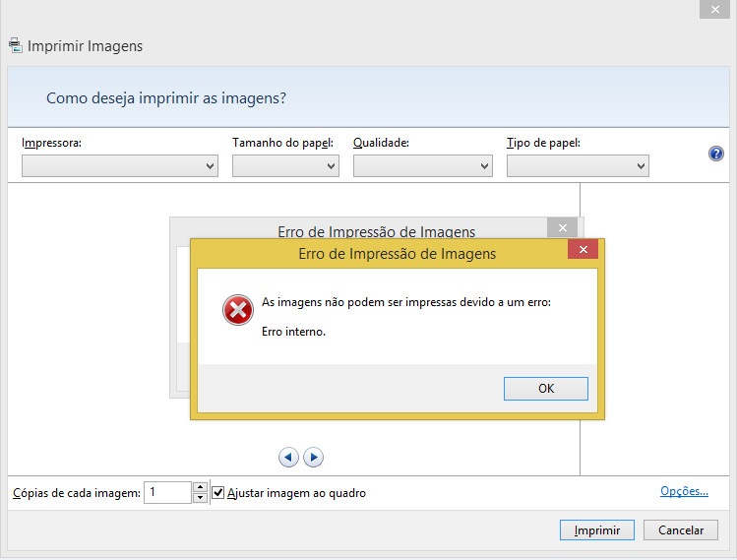Decrease copies with the down spinner arrow
The width and height of the screenshot is (737, 560).
[200, 498]
